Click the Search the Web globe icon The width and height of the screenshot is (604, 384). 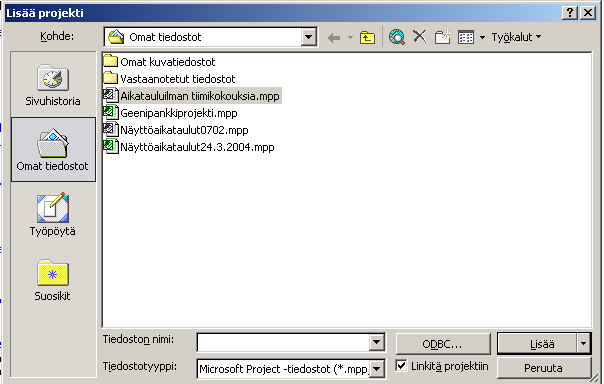(x=397, y=37)
